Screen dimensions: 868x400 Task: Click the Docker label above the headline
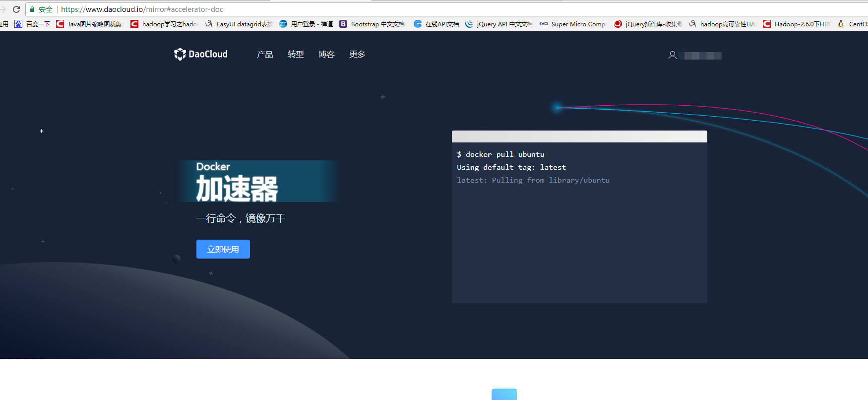click(213, 167)
